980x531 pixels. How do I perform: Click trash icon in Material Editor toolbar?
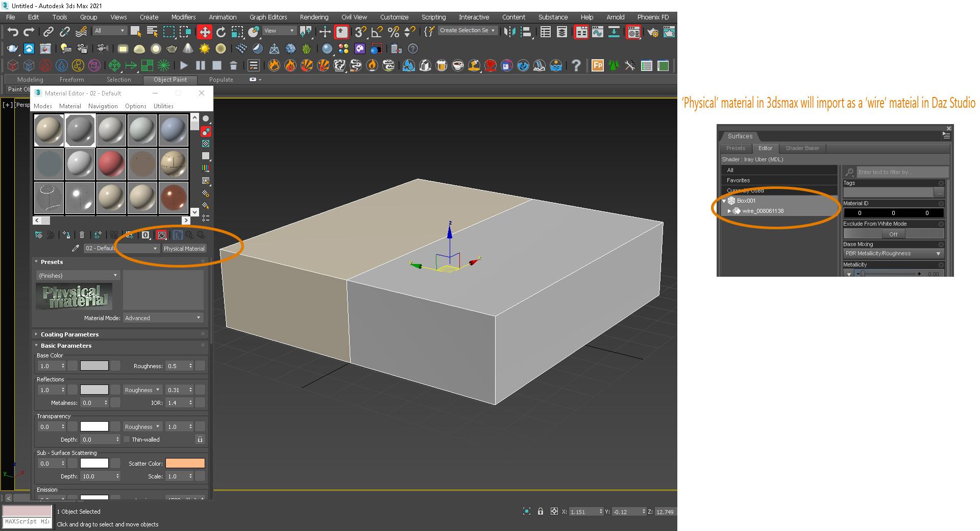coord(82,235)
